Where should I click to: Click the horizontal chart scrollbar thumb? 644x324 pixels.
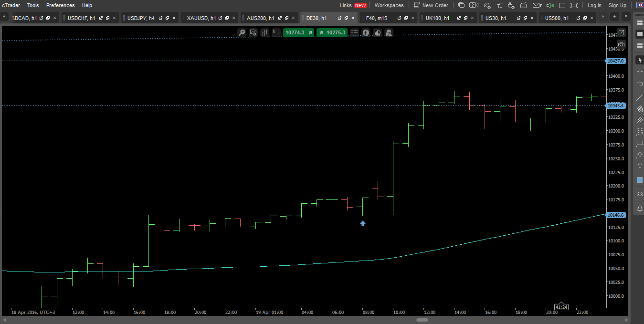(422, 320)
